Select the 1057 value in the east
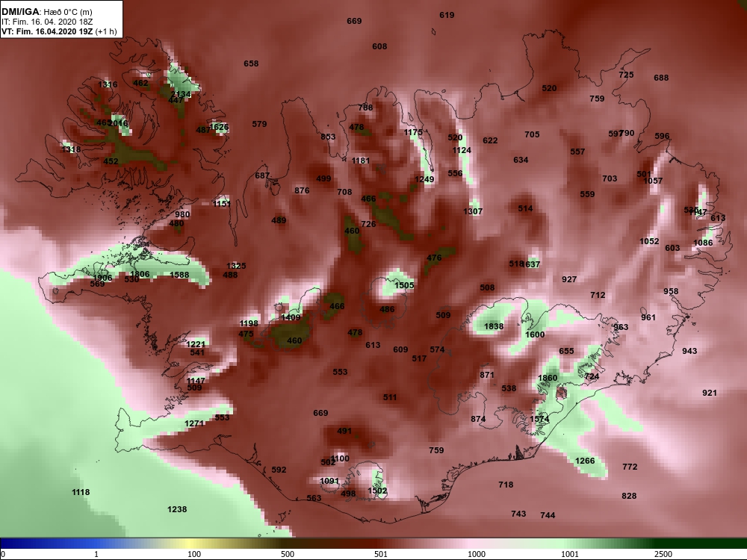747x560 pixels. (x=653, y=181)
